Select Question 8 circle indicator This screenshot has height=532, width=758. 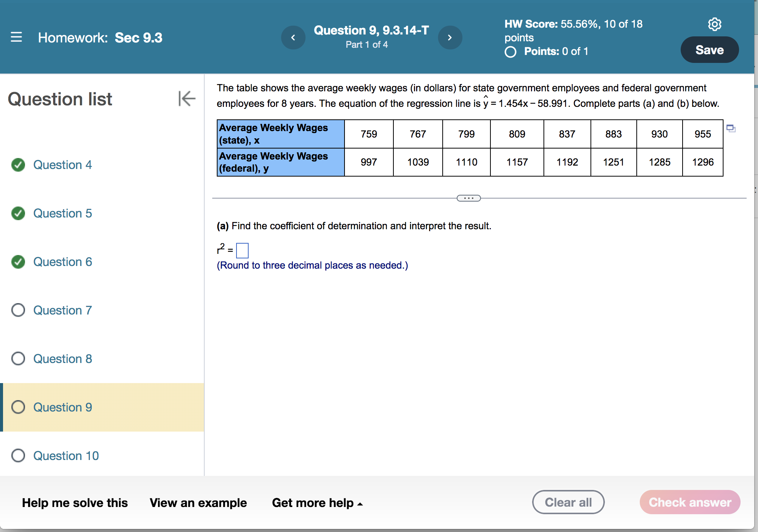[18, 359]
